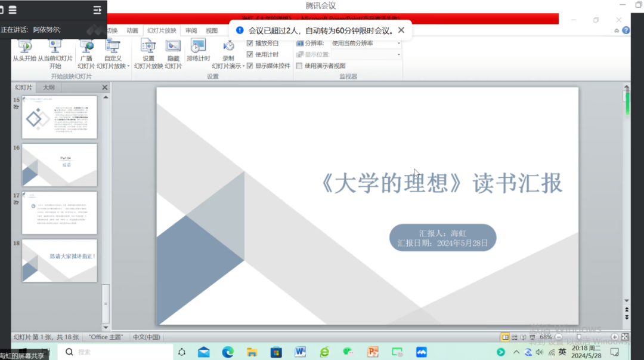Expand 自定义幻灯片放映 dropdown
The width and height of the screenshot is (644, 360).
(128, 66)
